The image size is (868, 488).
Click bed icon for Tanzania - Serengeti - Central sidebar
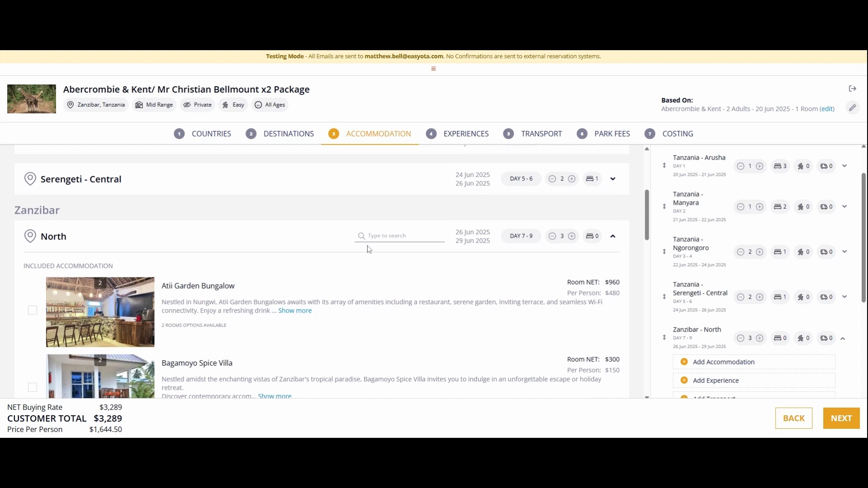click(778, 297)
